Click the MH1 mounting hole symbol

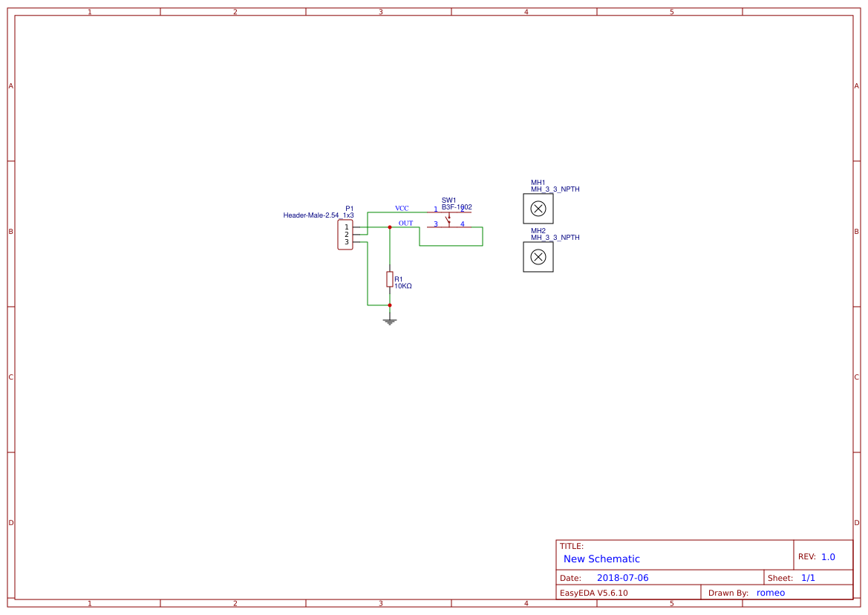tap(538, 209)
